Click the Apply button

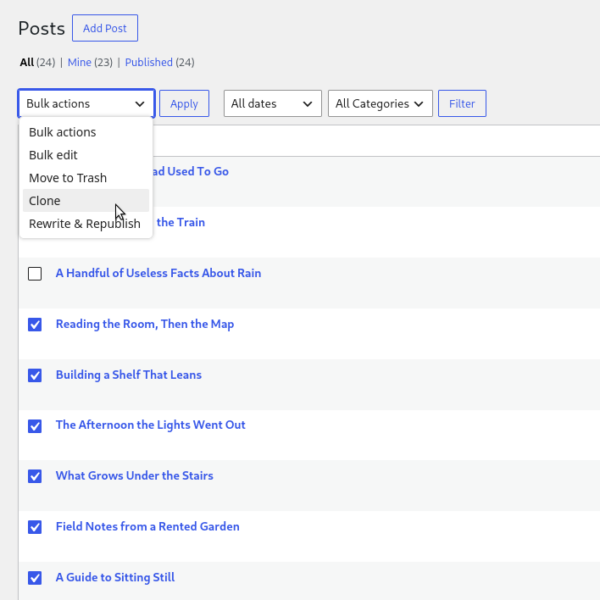(x=184, y=103)
